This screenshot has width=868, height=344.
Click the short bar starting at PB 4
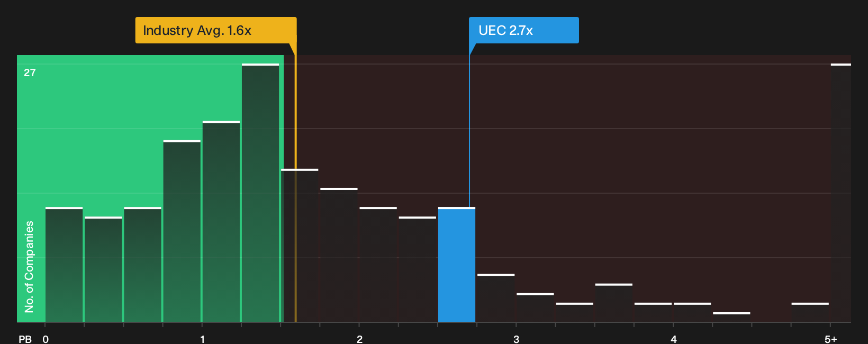coord(692,312)
